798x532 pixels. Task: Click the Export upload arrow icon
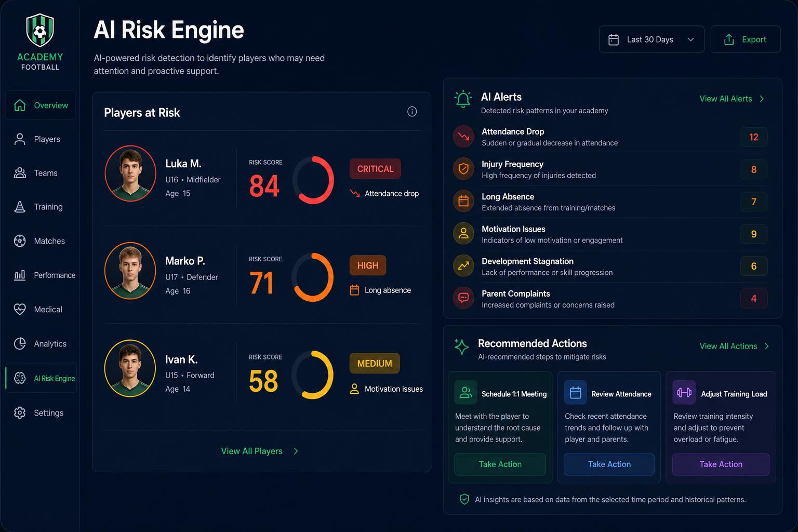coord(729,39)
